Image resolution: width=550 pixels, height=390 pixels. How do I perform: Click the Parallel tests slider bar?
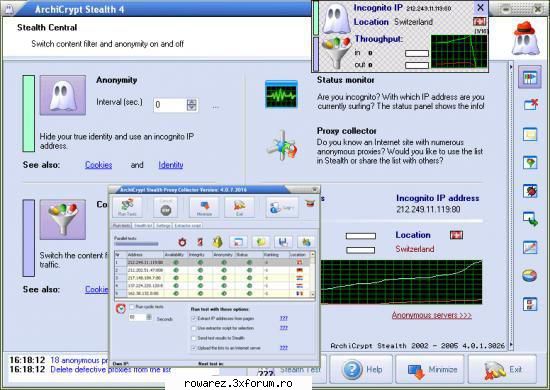(x=136, y=243)
